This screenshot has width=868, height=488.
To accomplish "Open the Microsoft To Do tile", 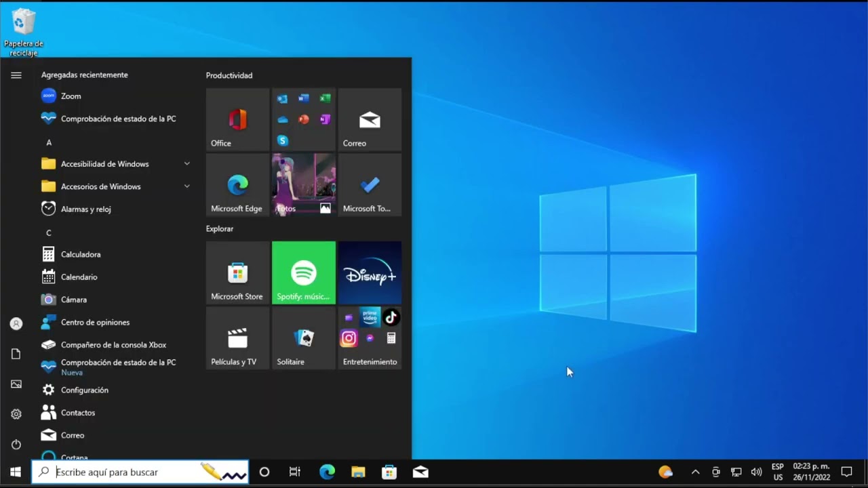I will [370, 184].
